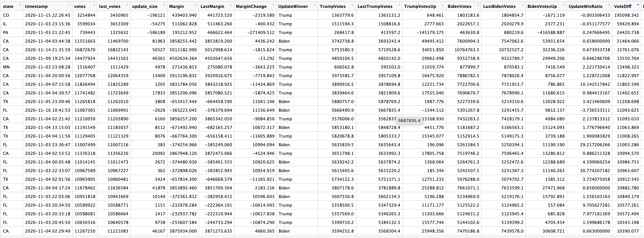Click Margin value -374480.930
The image size is (644, 238).
click(x=183, y=162)
